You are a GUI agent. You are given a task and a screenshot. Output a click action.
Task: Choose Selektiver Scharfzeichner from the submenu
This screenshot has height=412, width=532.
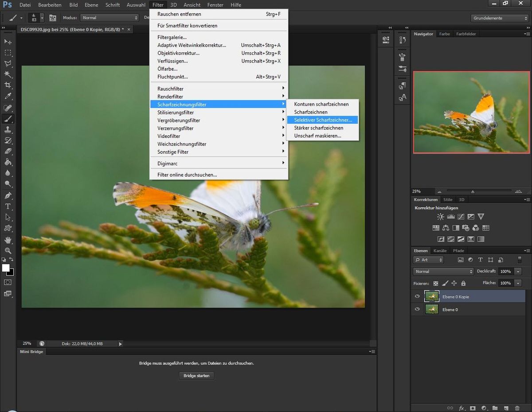click(323, 120)
